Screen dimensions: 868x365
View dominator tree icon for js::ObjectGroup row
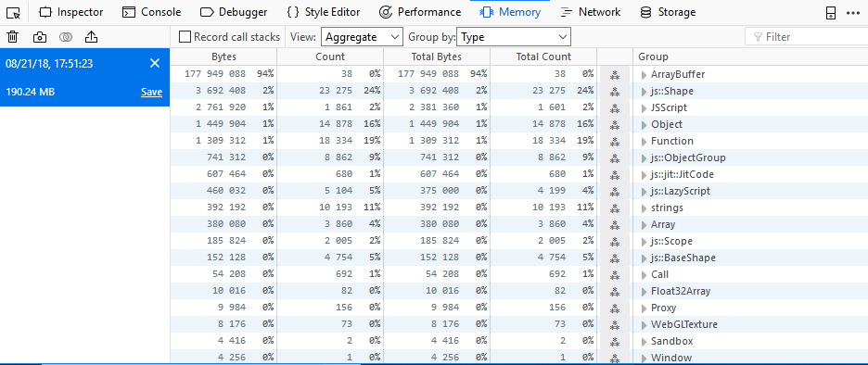click(615, 158)
